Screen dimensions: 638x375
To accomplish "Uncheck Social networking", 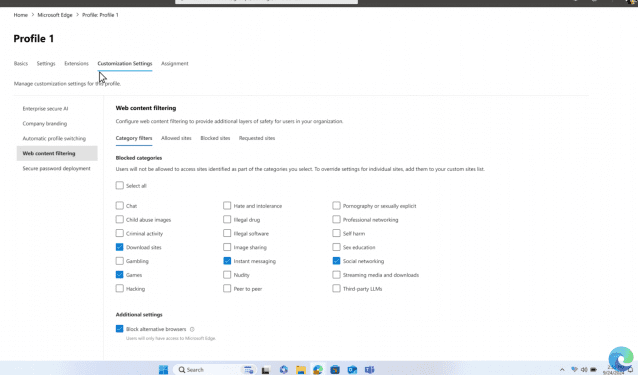I will pos(336,261).
